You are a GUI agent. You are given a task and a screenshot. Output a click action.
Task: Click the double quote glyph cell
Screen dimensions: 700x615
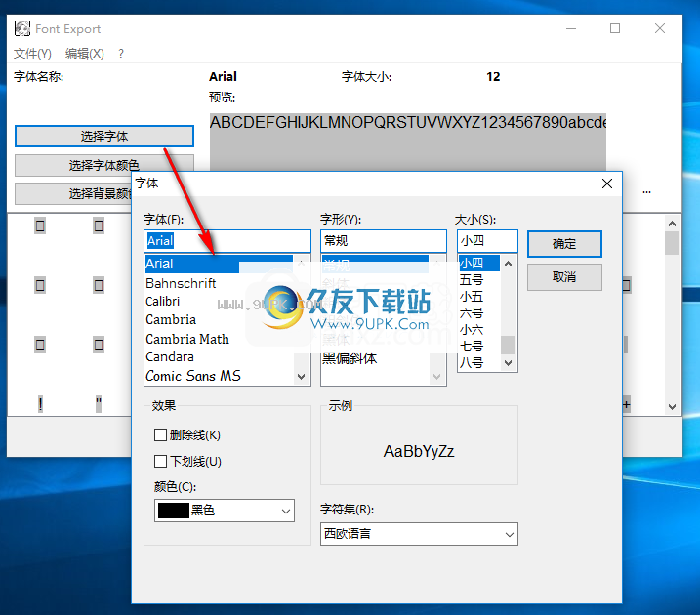(99, 404)
